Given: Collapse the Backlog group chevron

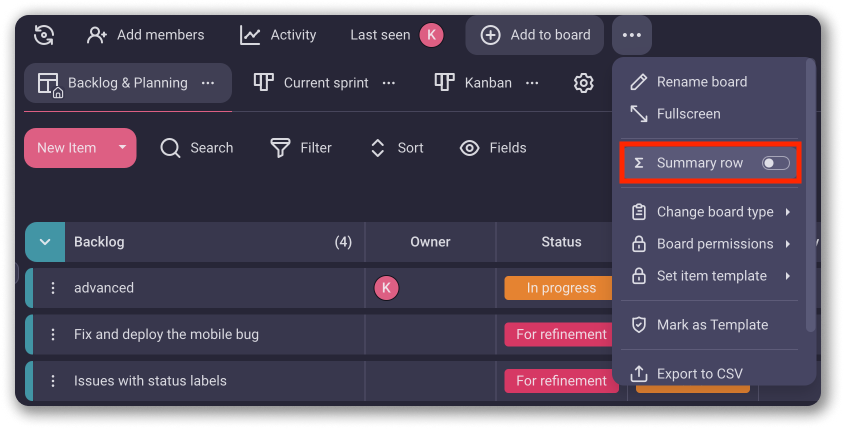Looking at the screenshot, I should pyautogui.click(x=44, y=242).
